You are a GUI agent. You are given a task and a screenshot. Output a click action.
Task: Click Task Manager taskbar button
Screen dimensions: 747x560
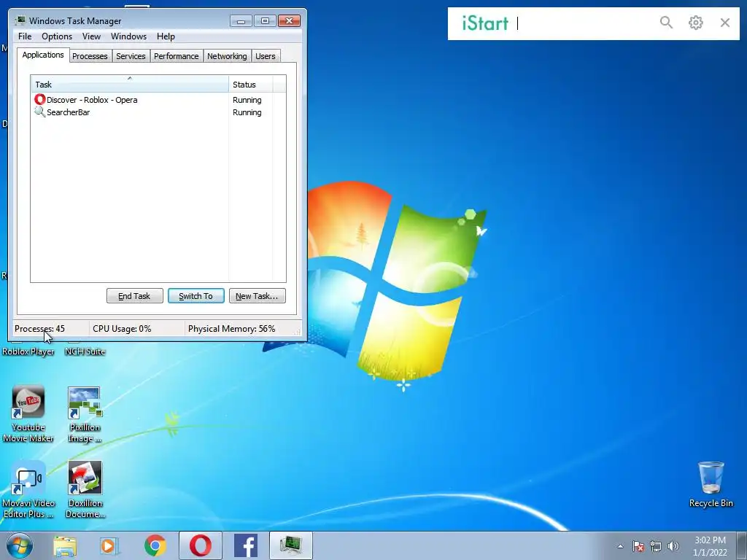click(291, 545)
